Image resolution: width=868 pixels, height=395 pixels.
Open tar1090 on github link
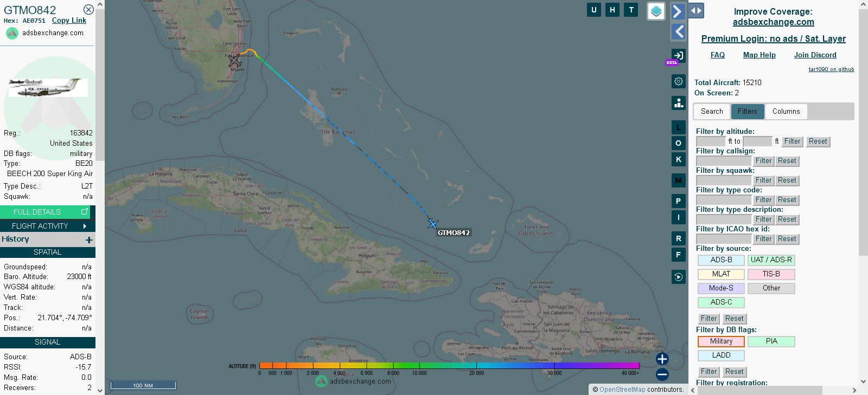point(831,69)
